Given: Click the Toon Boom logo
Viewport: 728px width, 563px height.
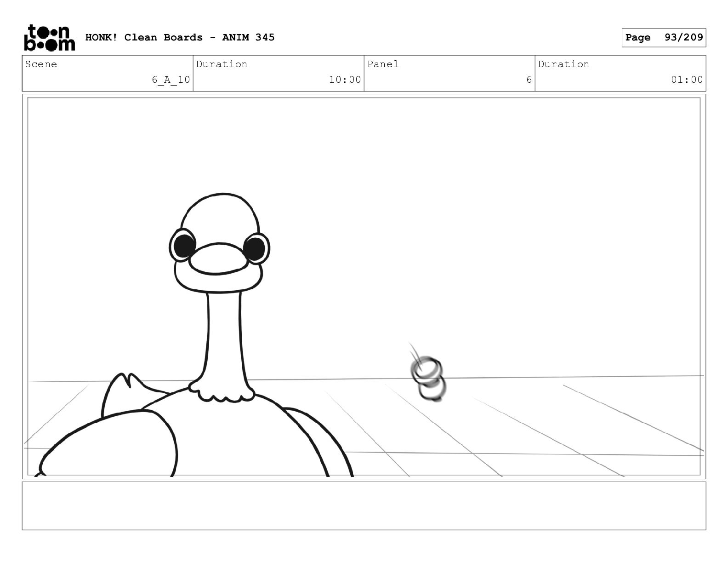Looking at the screenshot, I should (49, 37).
